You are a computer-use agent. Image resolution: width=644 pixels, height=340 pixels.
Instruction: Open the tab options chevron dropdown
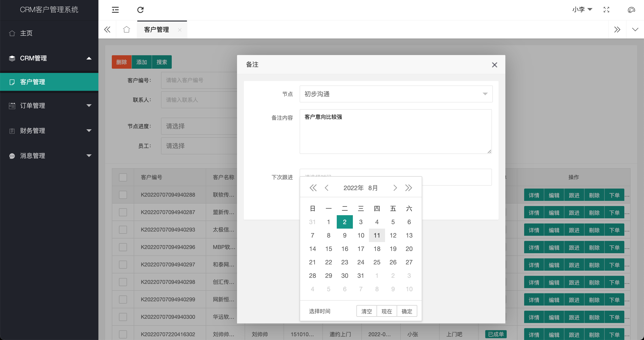635,30
